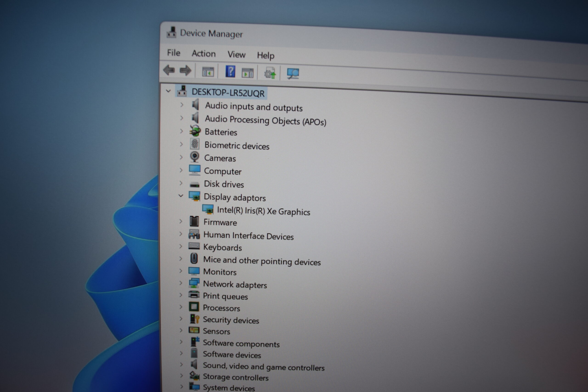588x392 pixels.
Task: Select the Security devices label
Action: 231,320
